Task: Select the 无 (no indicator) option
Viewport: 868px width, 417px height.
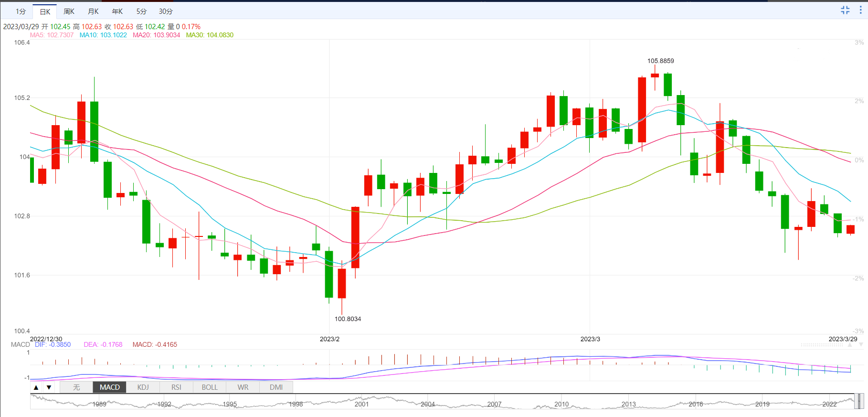Action: click(76, 387)
